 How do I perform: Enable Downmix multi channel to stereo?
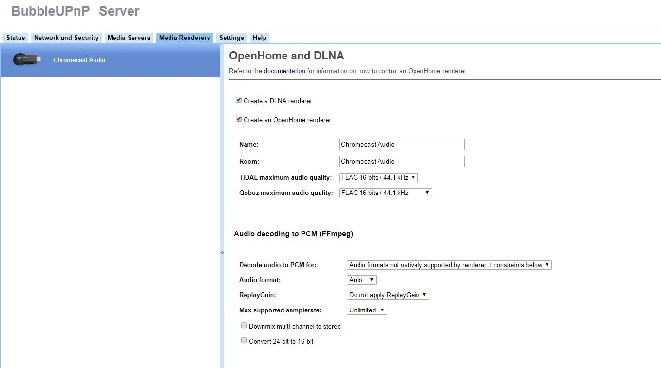pyautogui.click(x=244, y=325)
